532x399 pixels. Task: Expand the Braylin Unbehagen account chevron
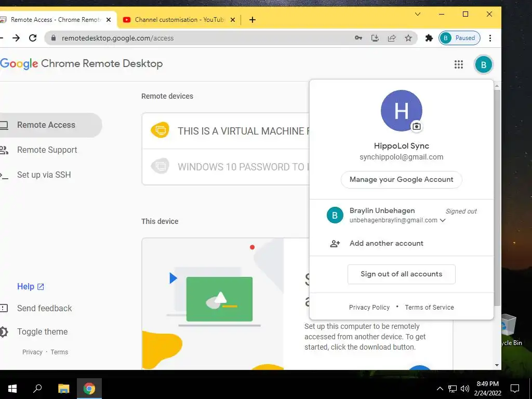(x=443, y=220)
